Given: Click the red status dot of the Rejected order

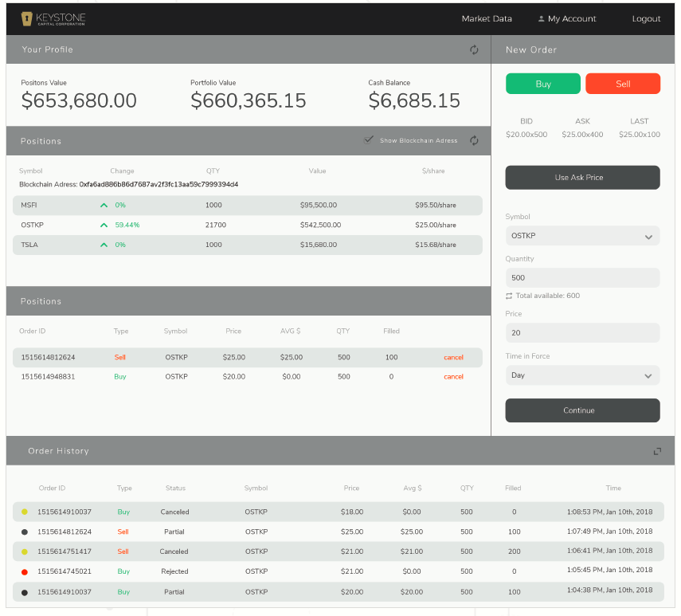Looking at the screenshot, I should [x=25, y=571].
